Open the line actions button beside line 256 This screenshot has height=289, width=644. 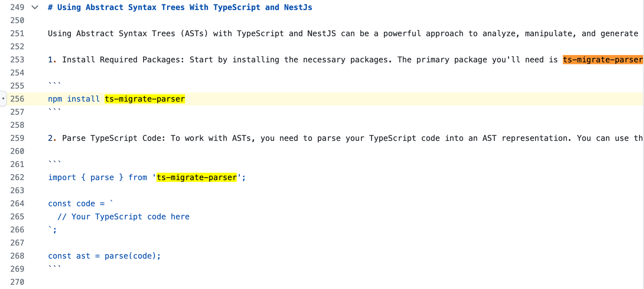[3, 99]
